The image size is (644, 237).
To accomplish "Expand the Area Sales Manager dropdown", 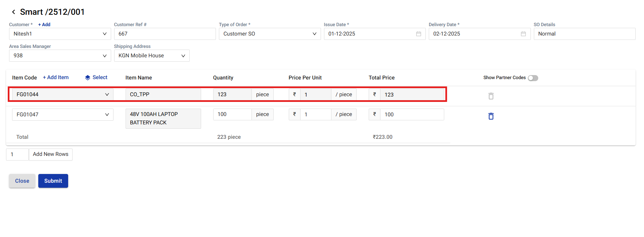I will (x=104, y=56).
